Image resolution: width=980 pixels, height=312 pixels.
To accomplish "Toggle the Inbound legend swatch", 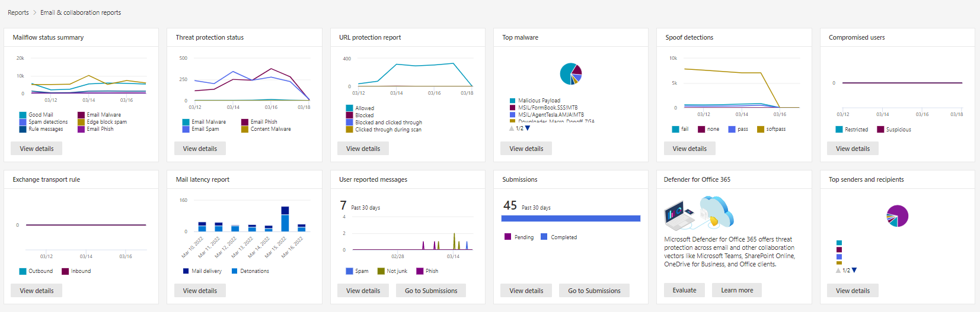I will 65,271.
